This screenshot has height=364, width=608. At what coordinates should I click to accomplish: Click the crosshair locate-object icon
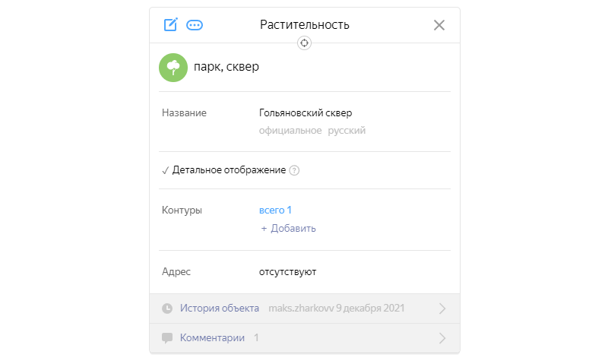click(305, 43)
